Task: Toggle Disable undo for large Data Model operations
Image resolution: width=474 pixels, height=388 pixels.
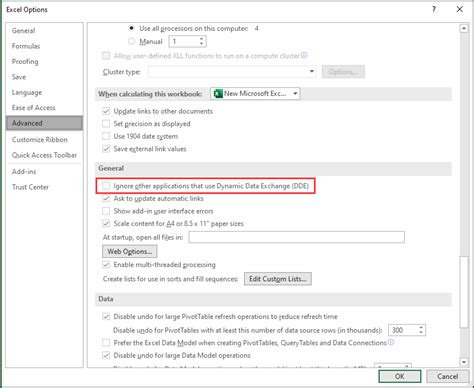Action: (x=106, y=355)
